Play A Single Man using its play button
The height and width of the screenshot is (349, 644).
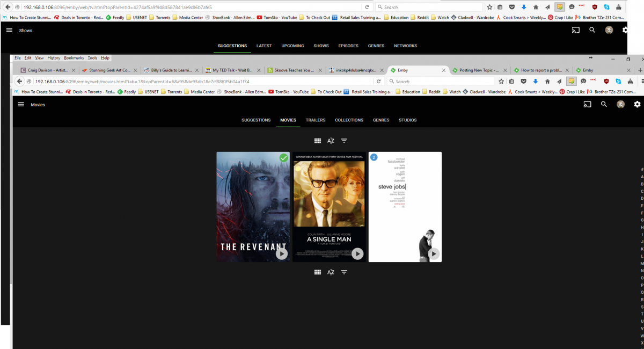[357, 253]
